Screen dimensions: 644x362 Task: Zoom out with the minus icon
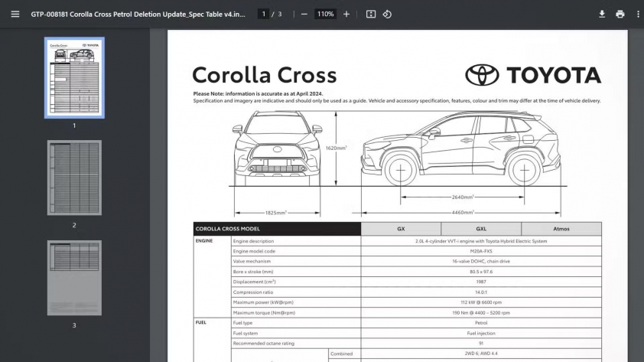point(304,14)
